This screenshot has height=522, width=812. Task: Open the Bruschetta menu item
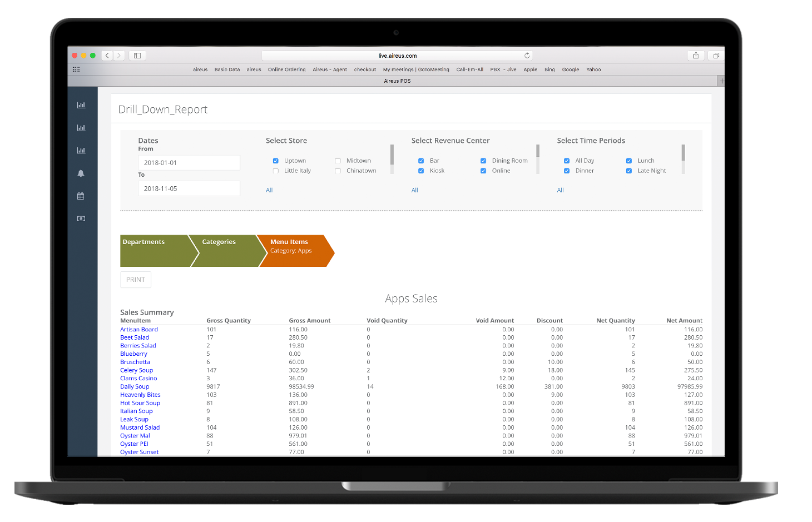(x=135, y=362)
